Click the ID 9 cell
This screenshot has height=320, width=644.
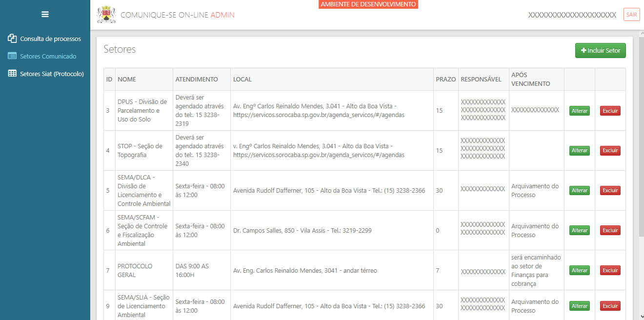click(109, 306)
